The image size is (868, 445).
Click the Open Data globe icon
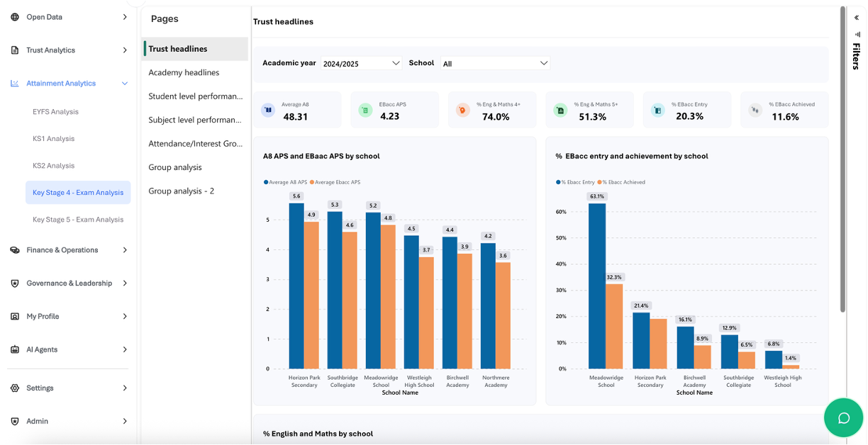[15, 17]
